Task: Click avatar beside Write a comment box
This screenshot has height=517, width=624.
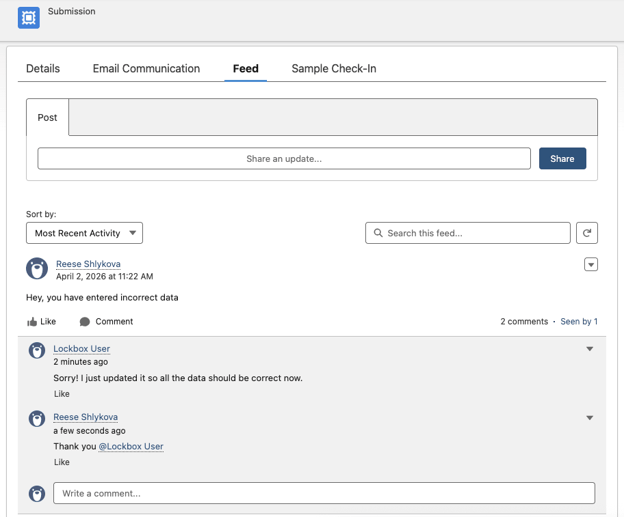Action: click(x=37, y=494)
